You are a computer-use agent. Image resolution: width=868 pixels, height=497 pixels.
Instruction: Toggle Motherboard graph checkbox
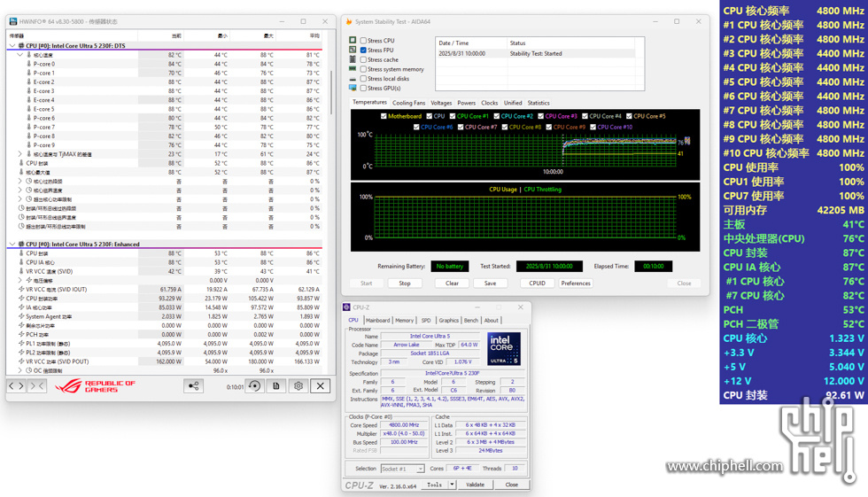point(384,116)
